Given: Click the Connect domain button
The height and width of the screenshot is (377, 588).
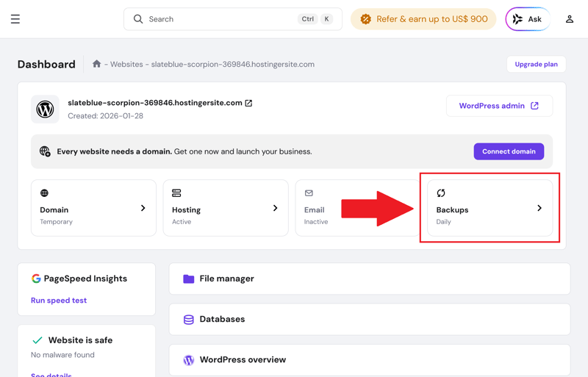Looking at the screenshot, I should pyautogui.click(x=509, y=151).
